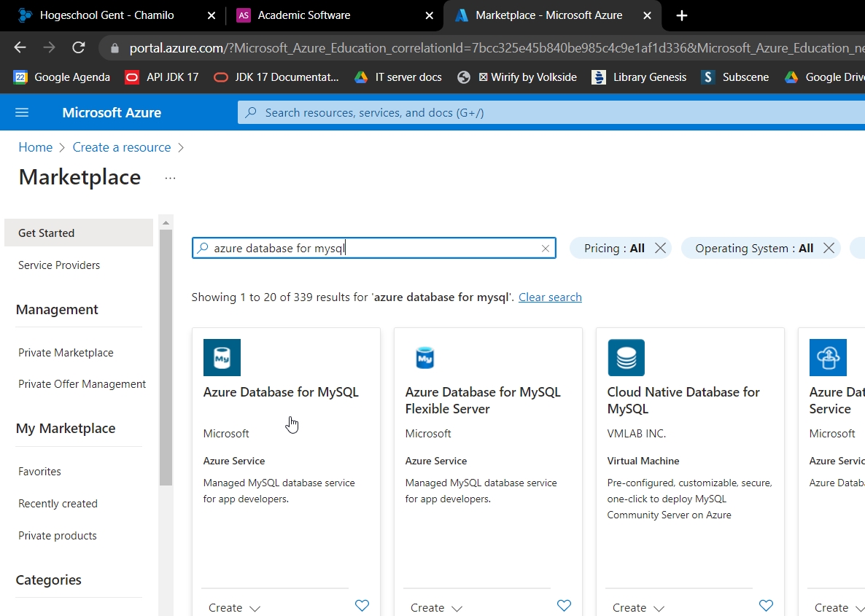Click the browser address bar URL
Viewport: 865px width, 616px height.
tap(497, 49)
